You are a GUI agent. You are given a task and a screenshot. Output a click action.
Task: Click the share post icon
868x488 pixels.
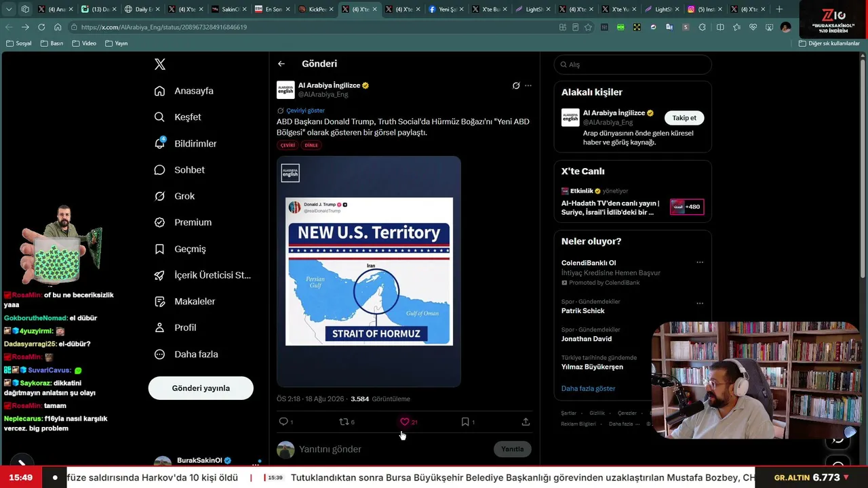526,422
